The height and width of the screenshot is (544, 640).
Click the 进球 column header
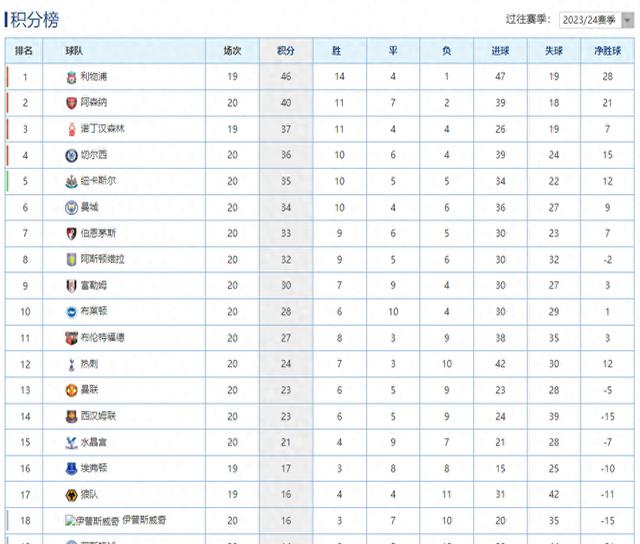coord(500,50)
